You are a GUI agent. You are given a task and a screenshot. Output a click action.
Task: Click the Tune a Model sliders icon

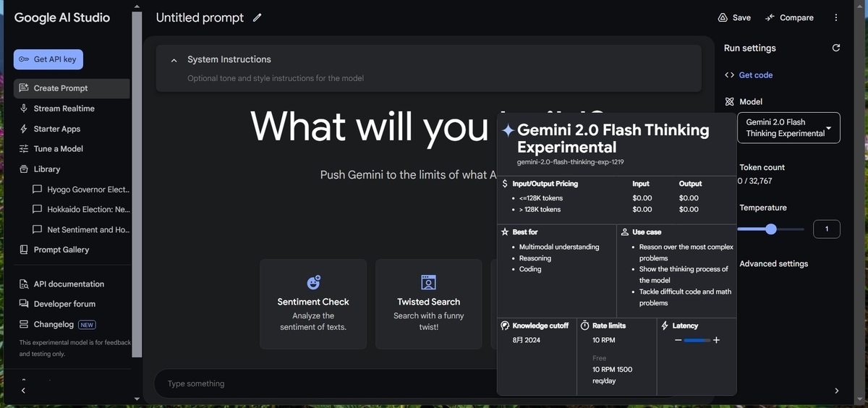pos(24,149)
